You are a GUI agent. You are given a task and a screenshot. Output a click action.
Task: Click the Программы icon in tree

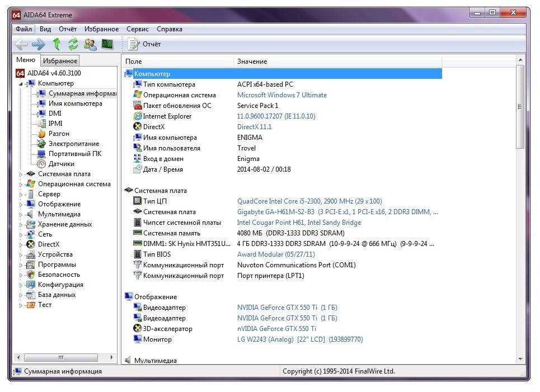coord(31,265)
